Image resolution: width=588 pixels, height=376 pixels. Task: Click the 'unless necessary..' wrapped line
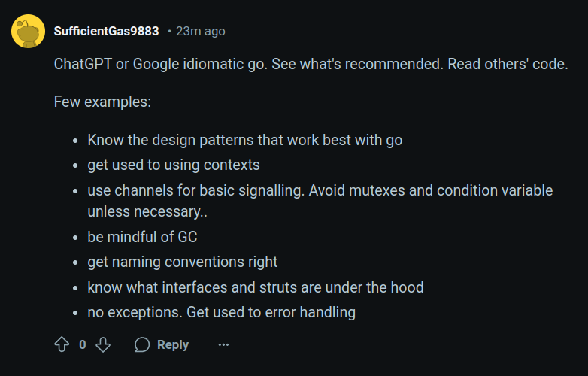coord(147,211)
